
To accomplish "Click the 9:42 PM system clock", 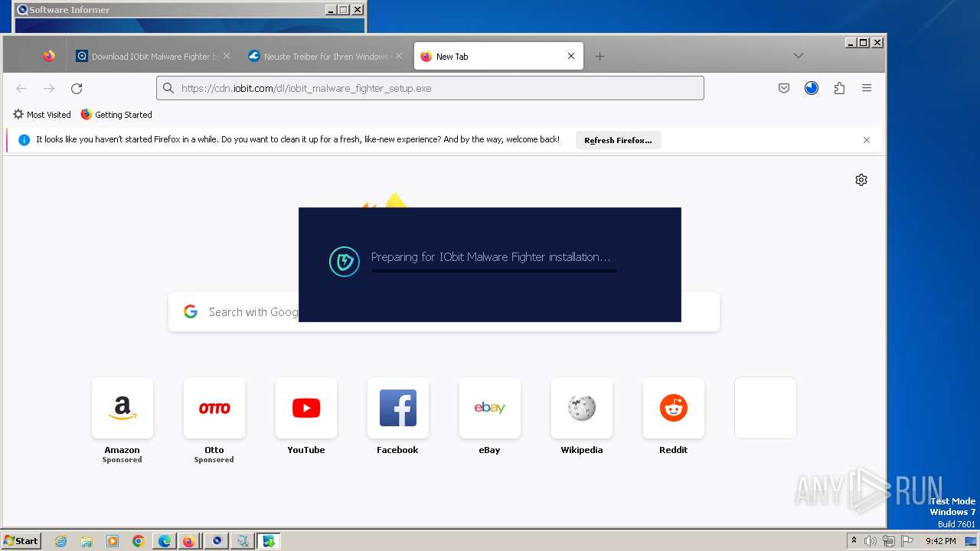I will pos(941,541).
